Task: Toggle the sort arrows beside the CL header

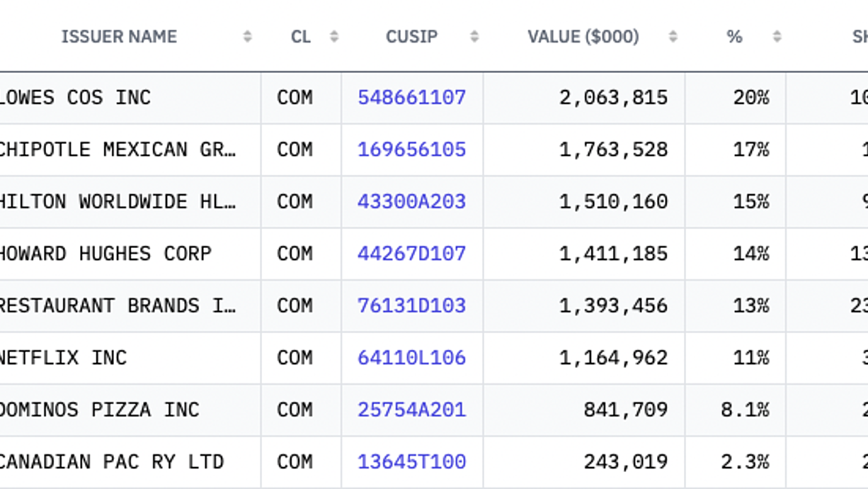Action: point(334,37)
